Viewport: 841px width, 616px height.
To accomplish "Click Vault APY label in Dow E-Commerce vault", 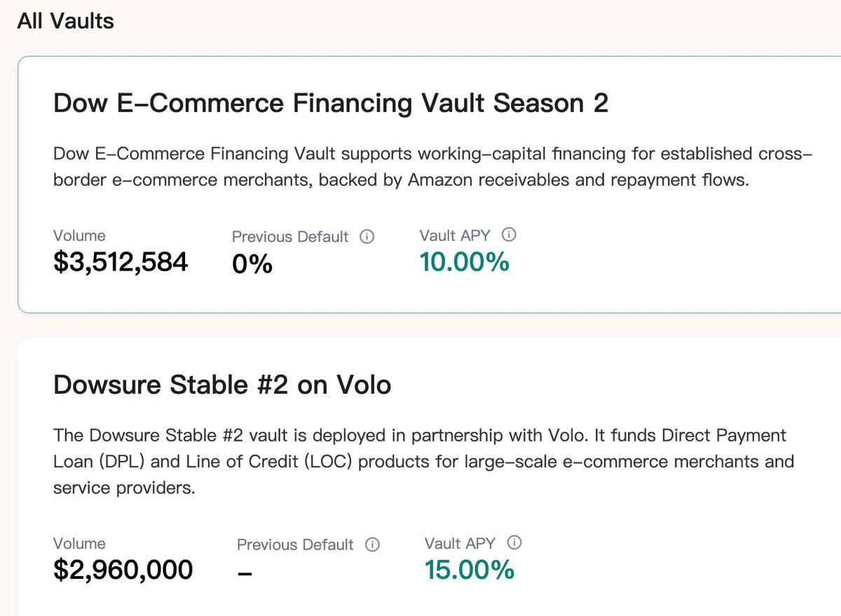I will click(455, 236).
